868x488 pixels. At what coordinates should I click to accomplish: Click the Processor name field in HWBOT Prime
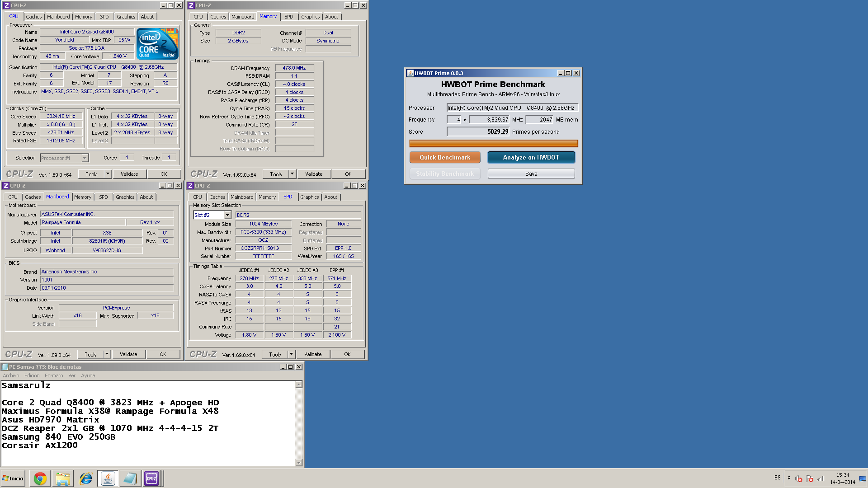[x=512, y=108]
